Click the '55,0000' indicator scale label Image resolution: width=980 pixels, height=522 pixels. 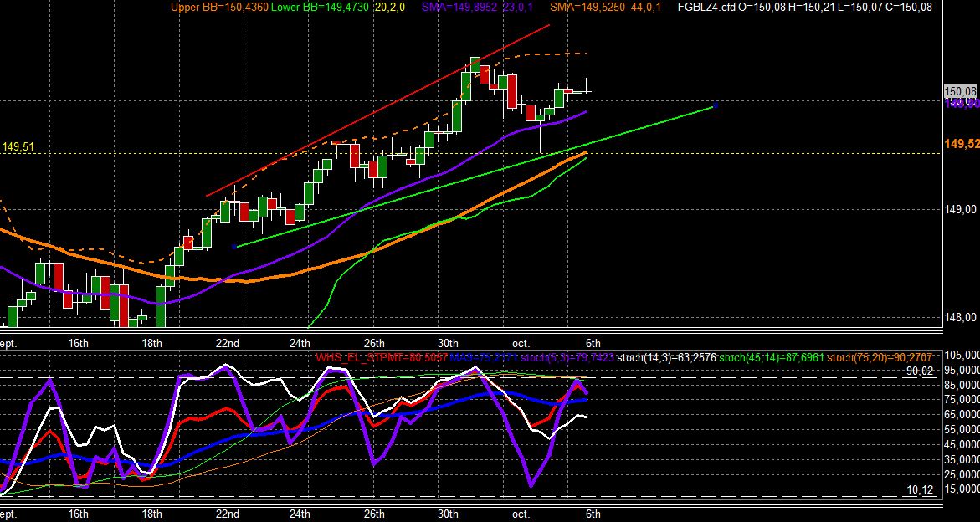962,430
